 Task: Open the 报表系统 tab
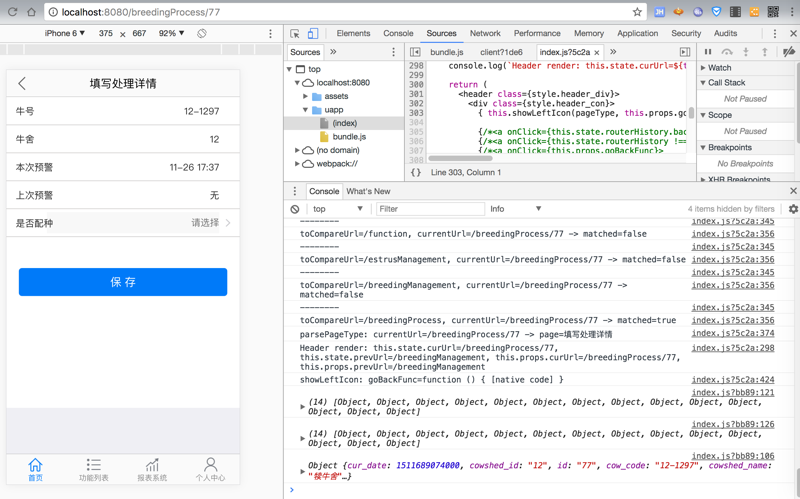152,469
